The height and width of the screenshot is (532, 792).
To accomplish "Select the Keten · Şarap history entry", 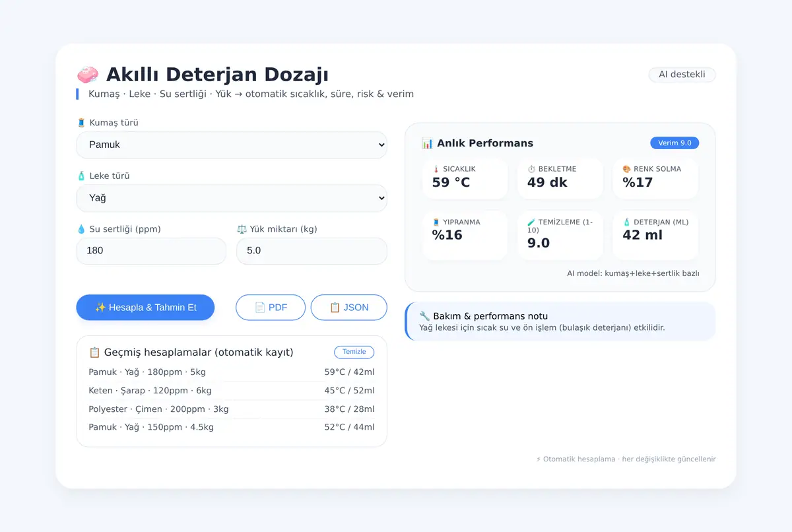I will [x=232, y=391].
